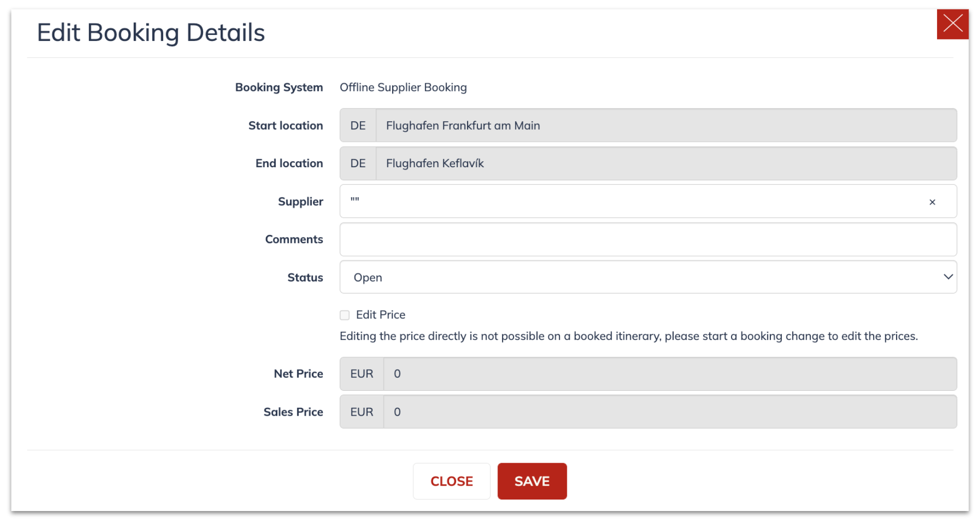
Task: Click the booked itinerary price editing notice
Action: pos(629,336)
